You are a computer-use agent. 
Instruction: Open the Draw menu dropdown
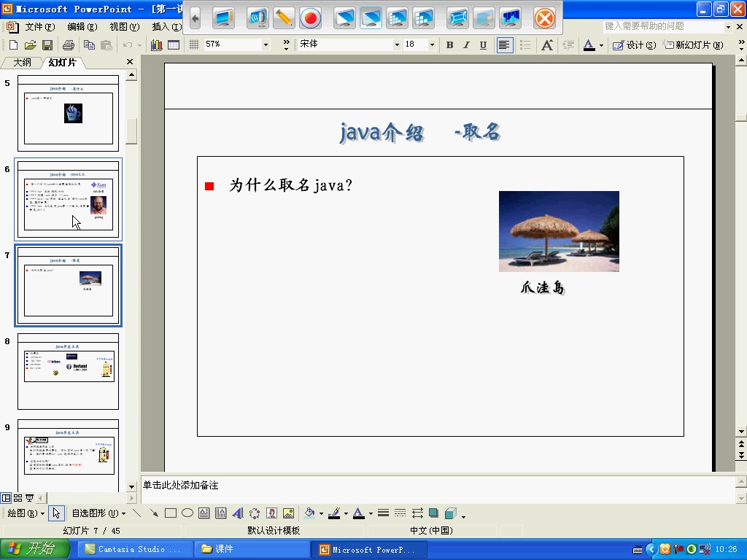tap(26, 513)
